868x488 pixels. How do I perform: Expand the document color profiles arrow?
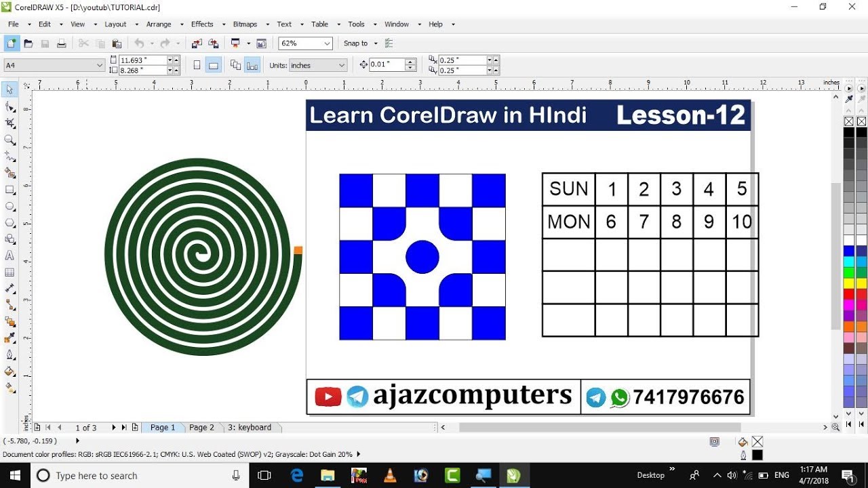tap(358, 454)
